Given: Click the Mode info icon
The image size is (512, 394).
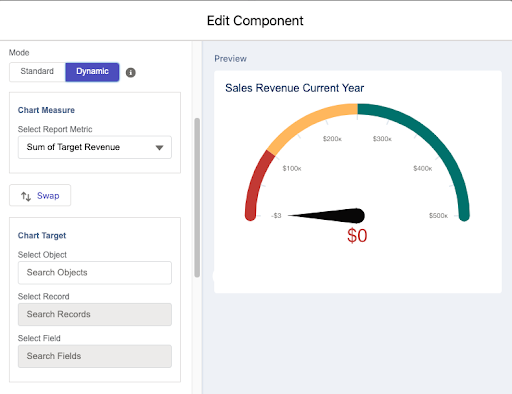Looking at the screenshot, I should (x=131, y=72).
